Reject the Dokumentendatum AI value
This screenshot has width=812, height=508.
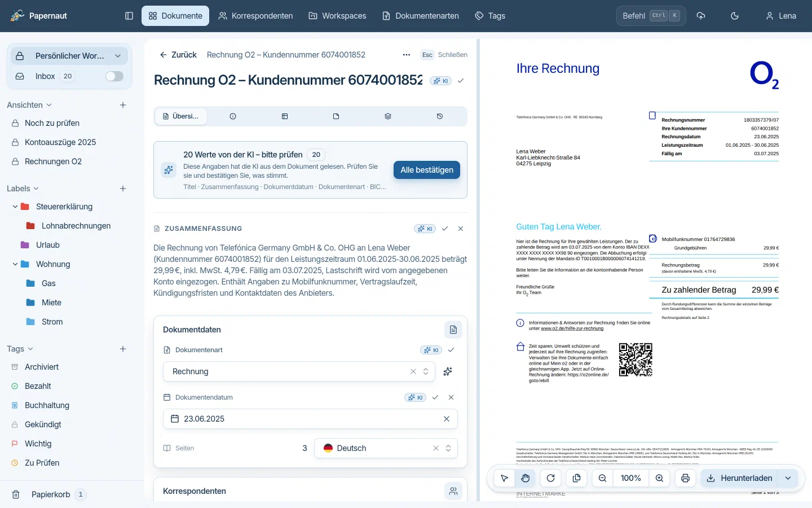pos(451,397)
